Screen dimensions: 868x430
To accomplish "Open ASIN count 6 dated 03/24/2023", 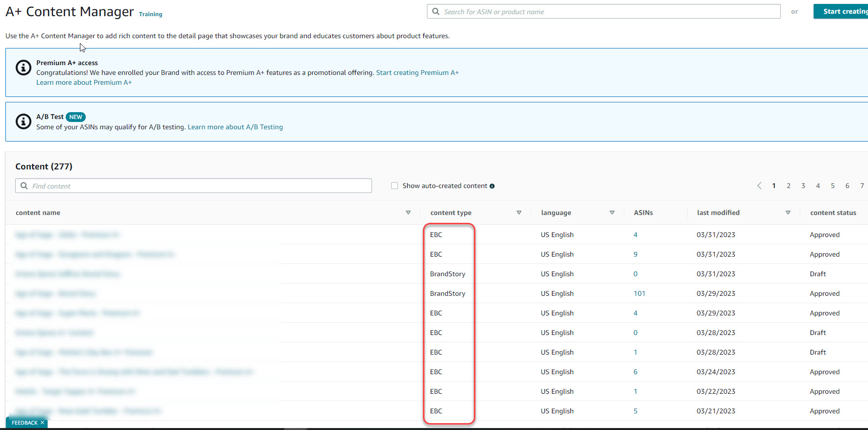I will point(636,372).
